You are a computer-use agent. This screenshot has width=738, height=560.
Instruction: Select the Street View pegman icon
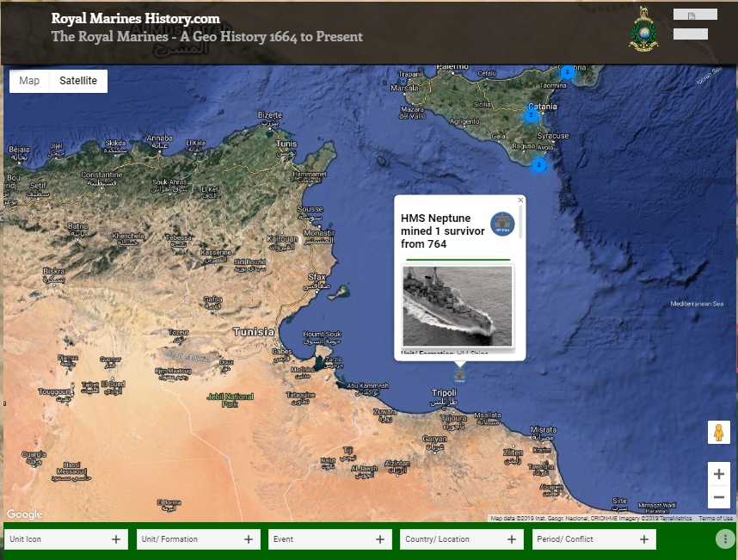(x=719, y=433)
